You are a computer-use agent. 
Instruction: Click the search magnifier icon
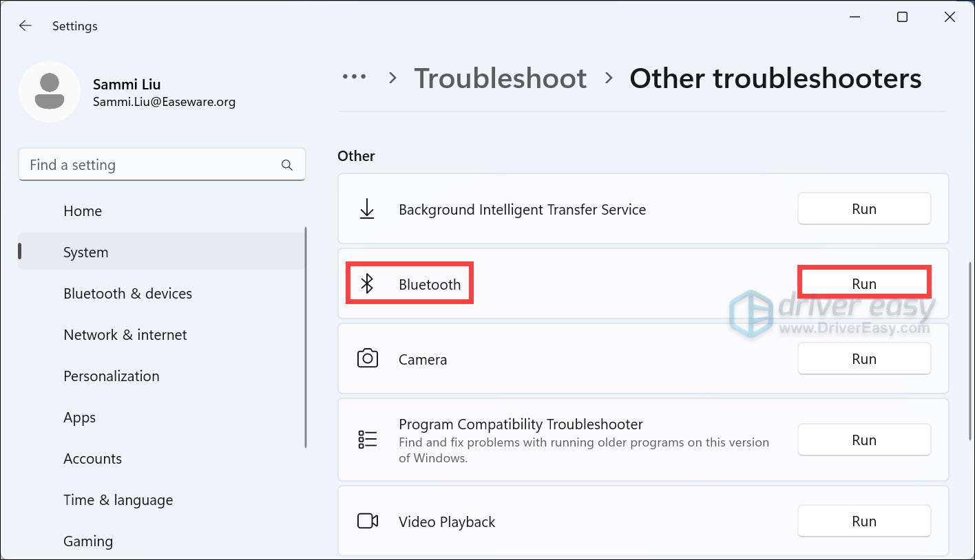click(x=287, y=165)
